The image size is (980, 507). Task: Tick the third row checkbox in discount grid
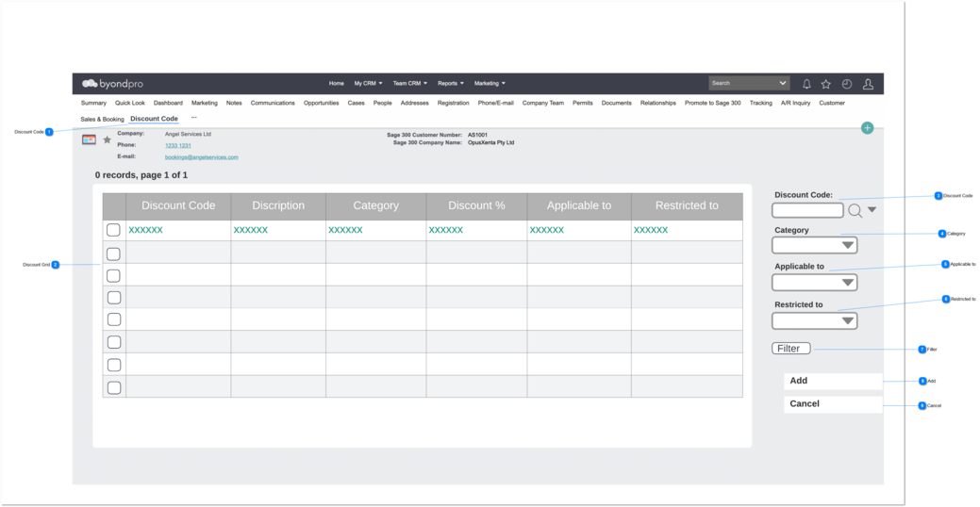(113, 275)
